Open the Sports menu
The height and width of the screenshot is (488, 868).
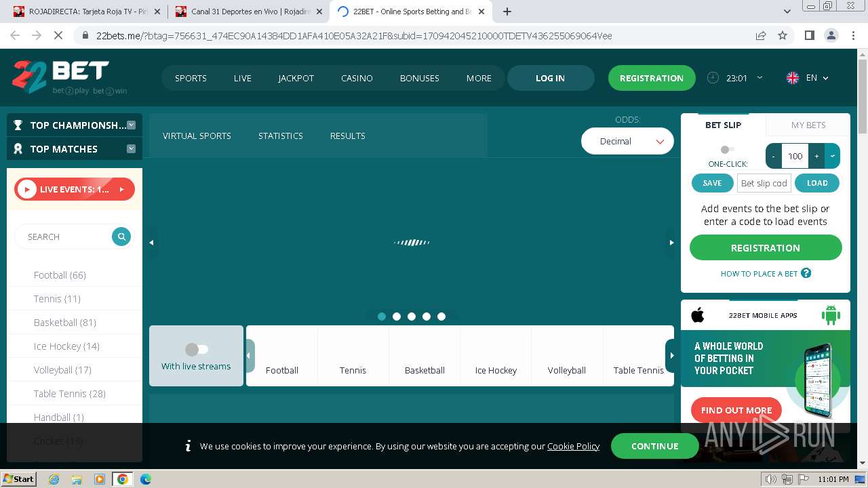pyautogui.click(x=191, y=78)
